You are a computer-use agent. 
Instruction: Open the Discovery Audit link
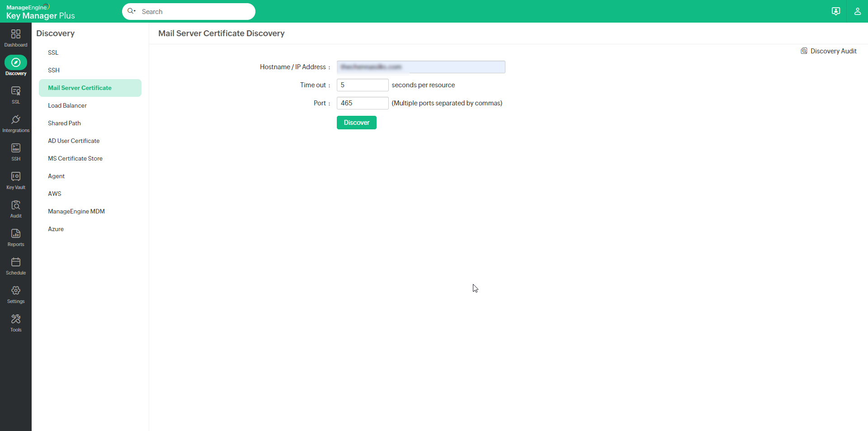(x=833, y=51)
